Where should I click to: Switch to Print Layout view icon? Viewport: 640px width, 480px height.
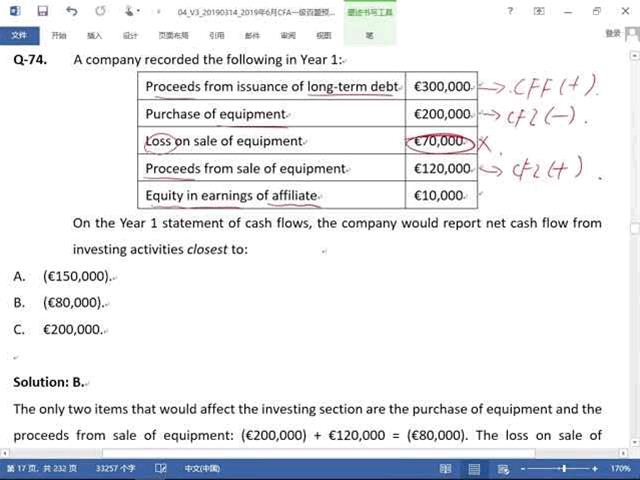tap(474, 469)
